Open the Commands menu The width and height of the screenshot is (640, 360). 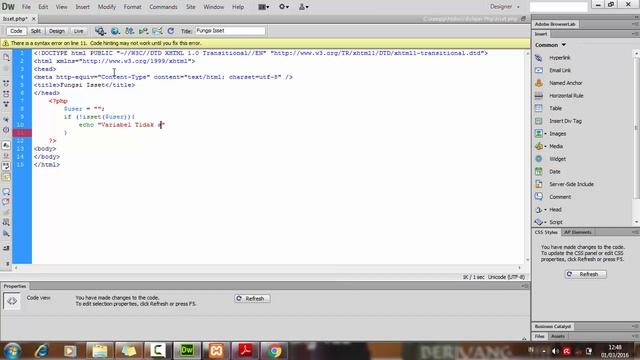coord(163,7)
